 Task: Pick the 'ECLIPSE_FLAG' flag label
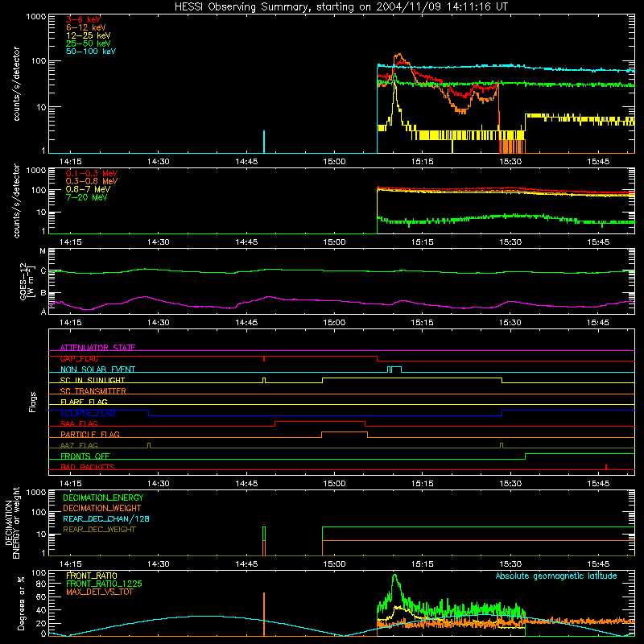point(88,413)
